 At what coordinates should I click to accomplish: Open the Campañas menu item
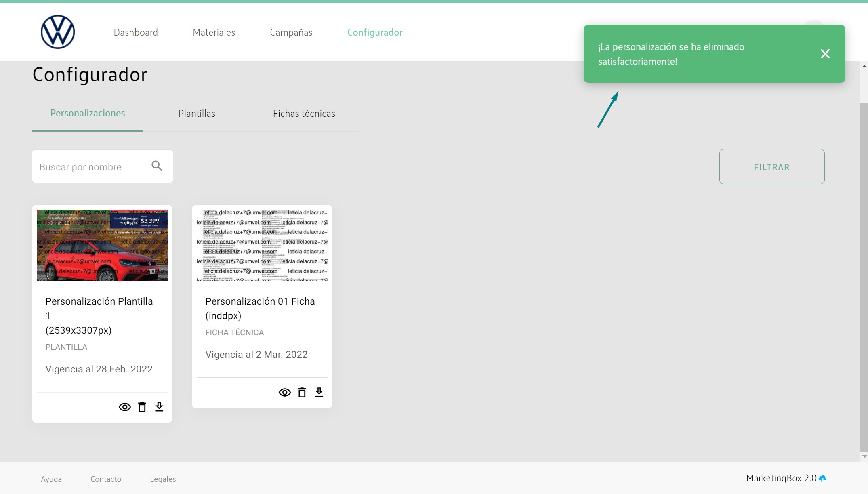[x=291, y=32]
